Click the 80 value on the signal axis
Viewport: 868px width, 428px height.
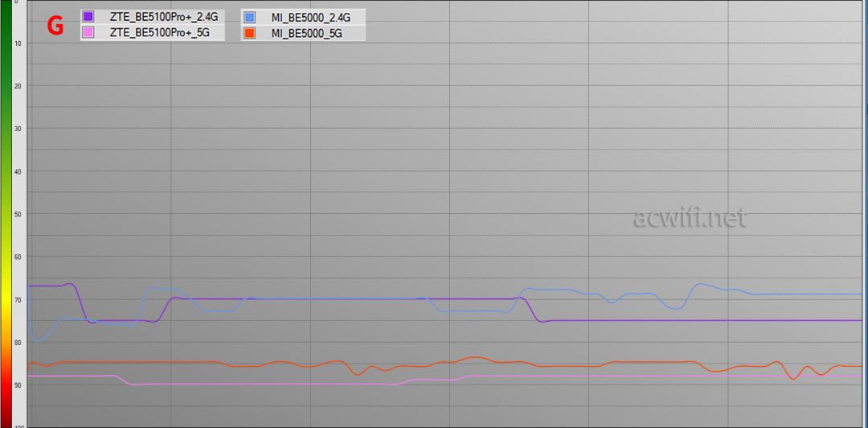[18, 343]
